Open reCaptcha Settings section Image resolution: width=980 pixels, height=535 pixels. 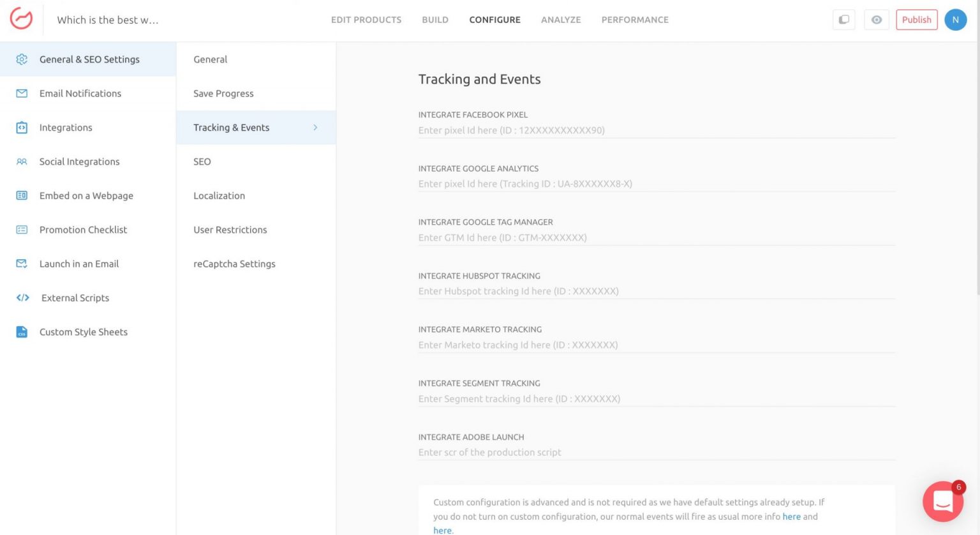(234, 264)
